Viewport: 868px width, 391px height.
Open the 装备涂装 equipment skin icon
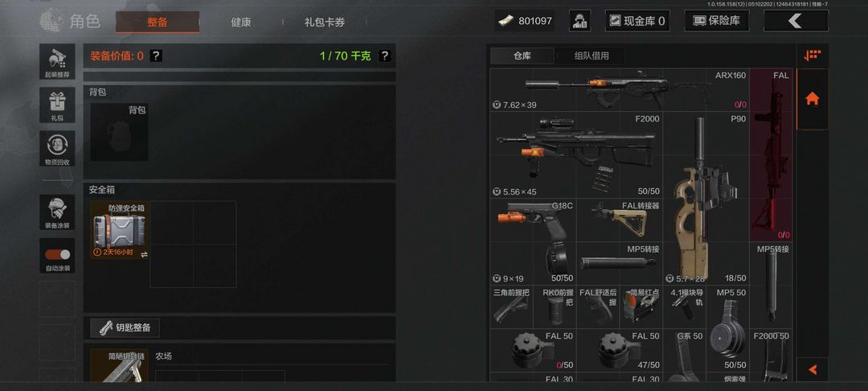pos(57,212)
